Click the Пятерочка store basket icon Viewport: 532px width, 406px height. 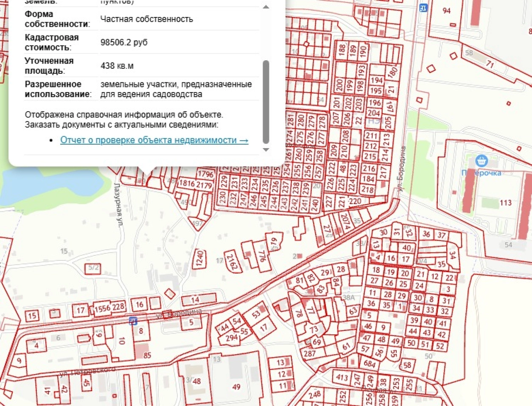coord(481,161)
